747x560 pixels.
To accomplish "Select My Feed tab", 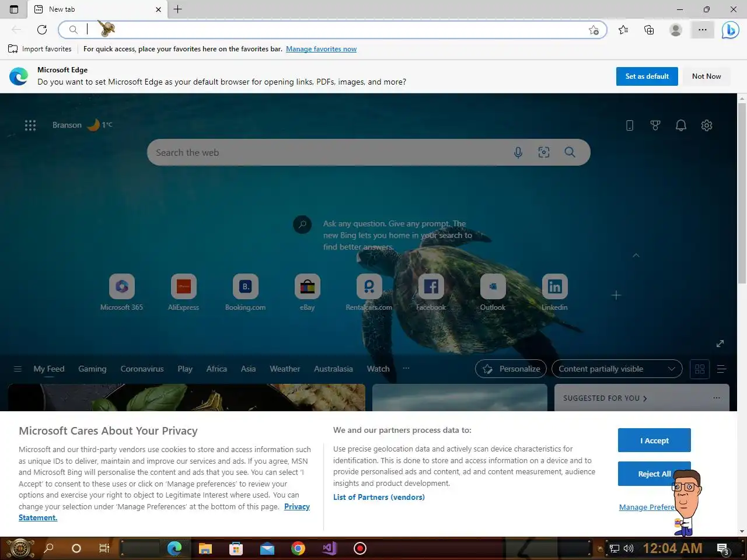I will (x=49, y=369).
